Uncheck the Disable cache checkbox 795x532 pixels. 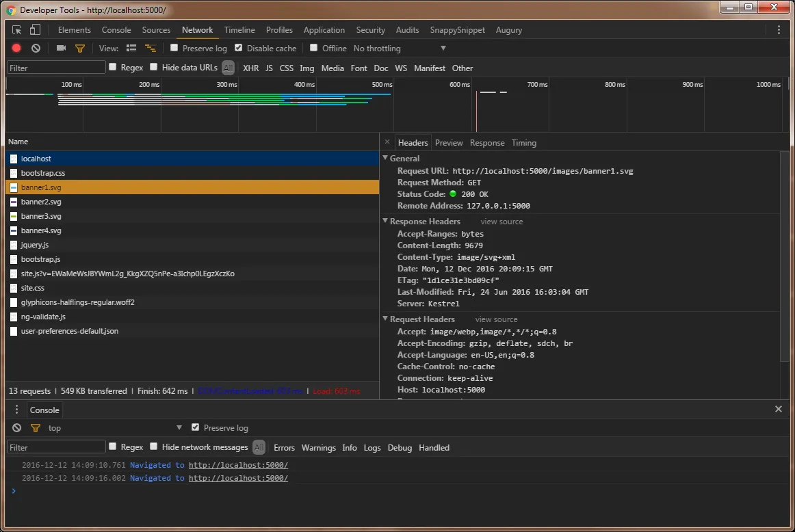coord(239,48)
